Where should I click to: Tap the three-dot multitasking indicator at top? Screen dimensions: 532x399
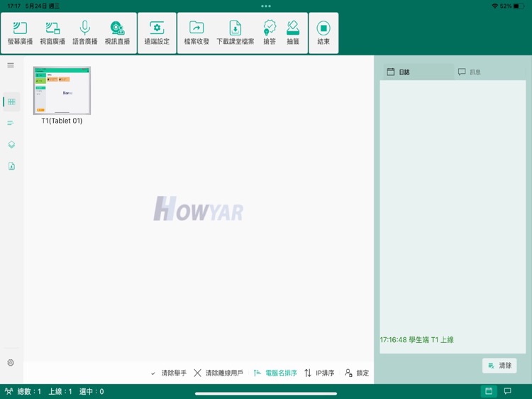(x=266, y=6)
